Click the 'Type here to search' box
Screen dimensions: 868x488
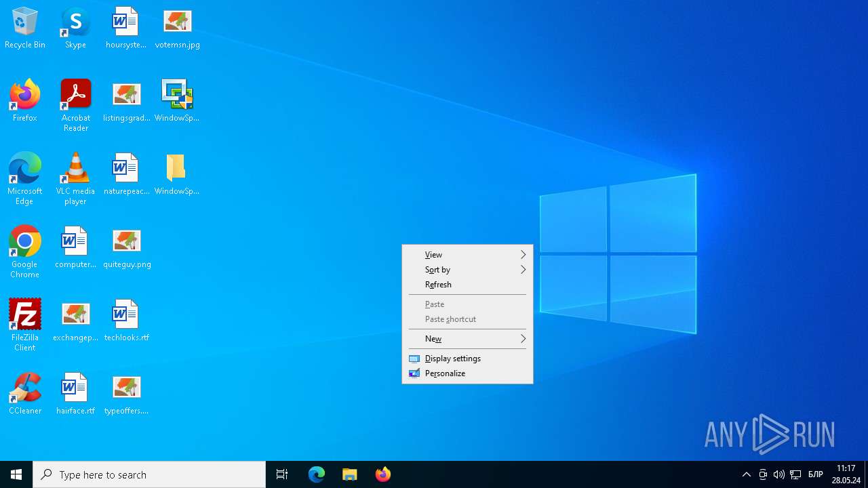click(x=149, y=474)
